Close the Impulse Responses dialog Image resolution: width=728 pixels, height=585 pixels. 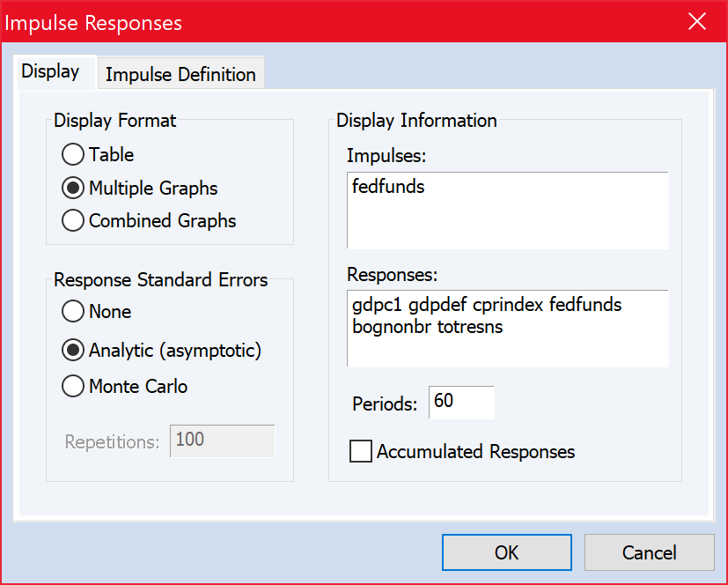click(697, 22)
